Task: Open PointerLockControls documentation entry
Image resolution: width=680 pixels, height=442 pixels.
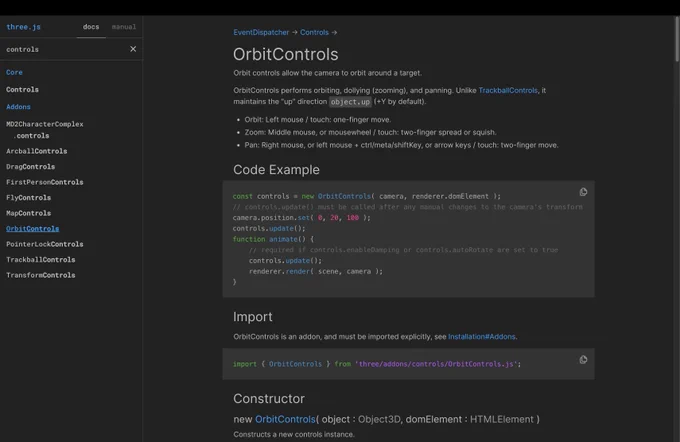Action: coord(45,244)
